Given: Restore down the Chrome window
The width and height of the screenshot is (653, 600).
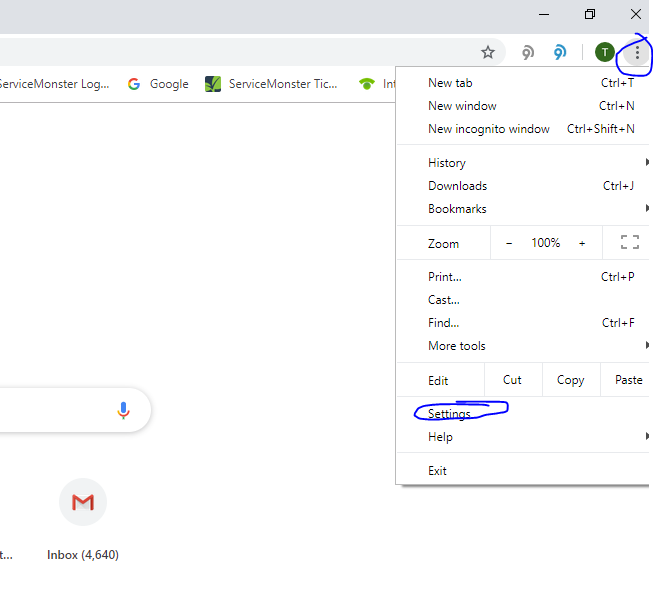Looking at the screenshot, I should pos(590,15).
